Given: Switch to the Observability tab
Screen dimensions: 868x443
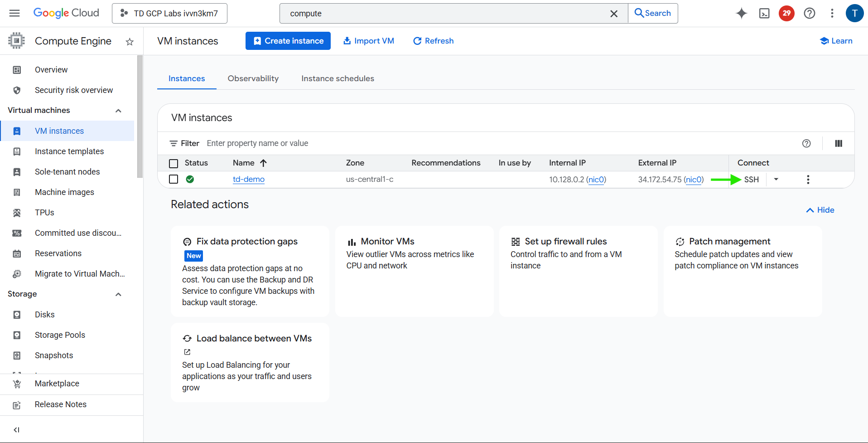Looking at the screenshot, I should [253, 78].
